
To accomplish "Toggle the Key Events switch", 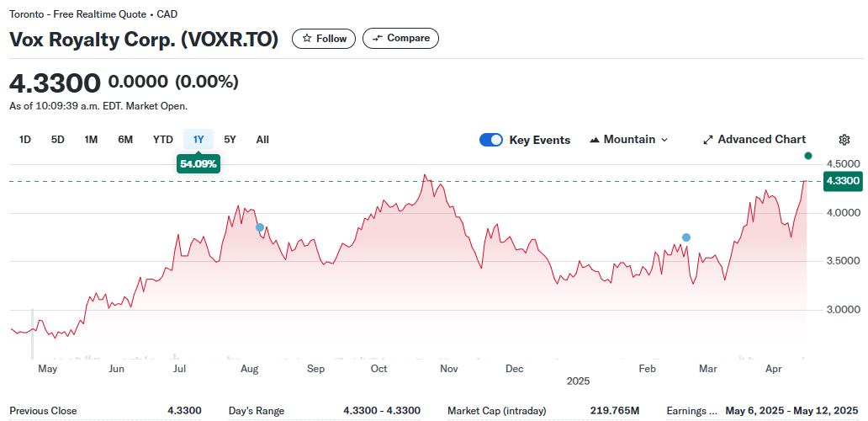I will [491, 140].
